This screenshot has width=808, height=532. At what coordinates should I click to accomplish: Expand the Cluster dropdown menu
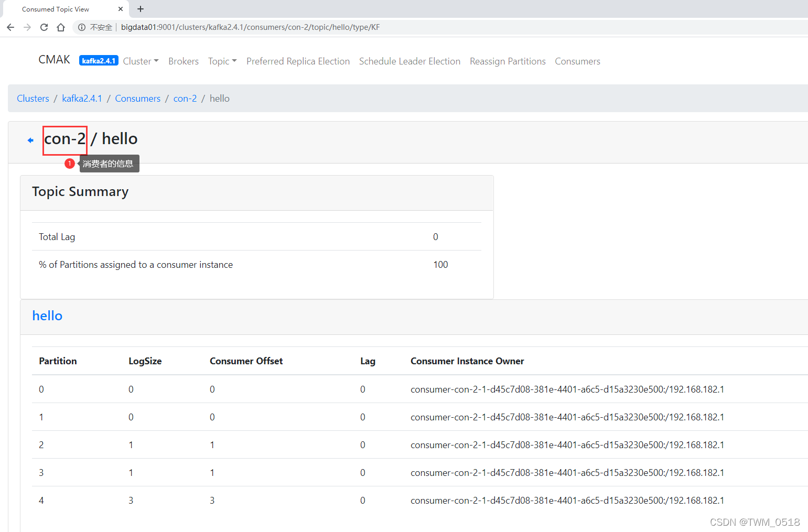click(141, 61)
